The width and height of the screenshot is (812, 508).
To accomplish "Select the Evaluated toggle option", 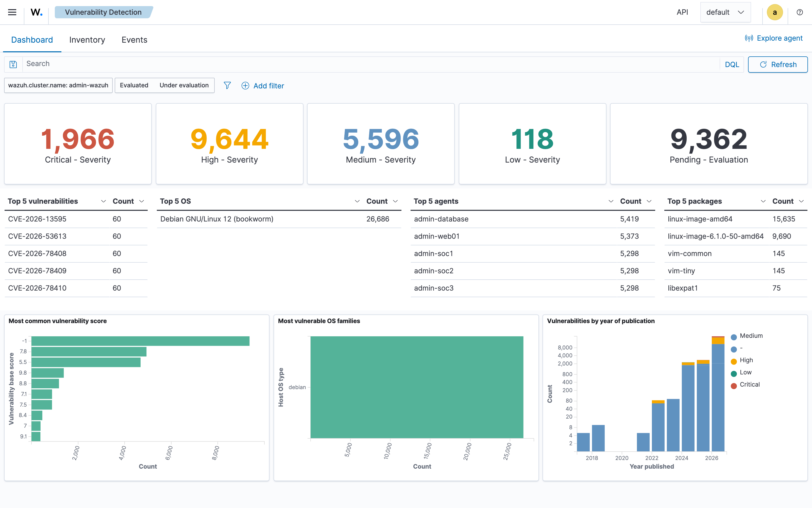I will (134, 85).
